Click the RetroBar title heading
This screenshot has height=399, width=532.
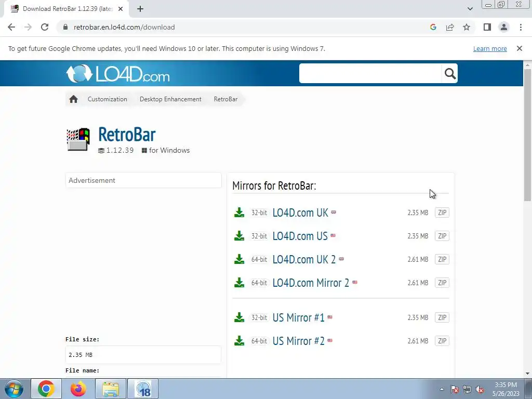pyautogui.click(x=127, y=135)
